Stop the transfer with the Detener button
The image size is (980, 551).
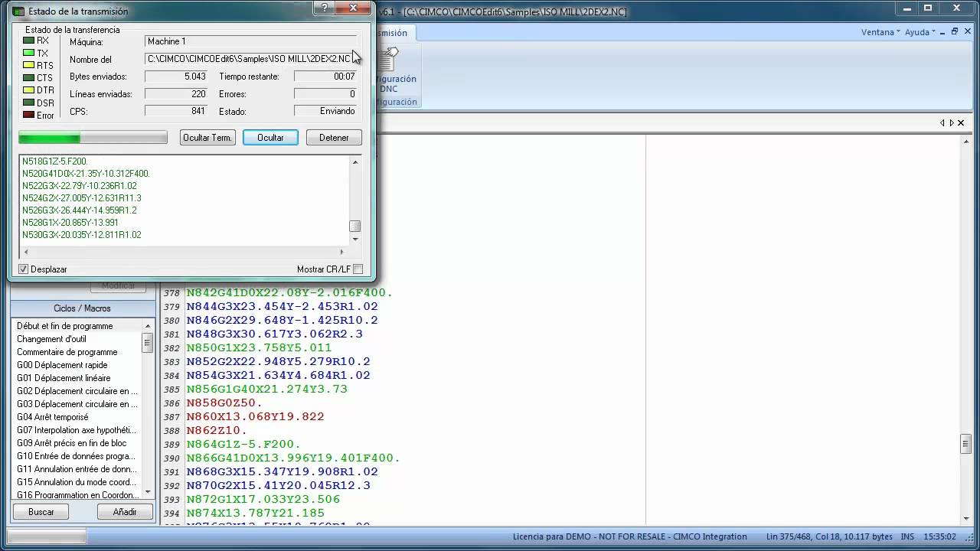[x=334, y=138]
